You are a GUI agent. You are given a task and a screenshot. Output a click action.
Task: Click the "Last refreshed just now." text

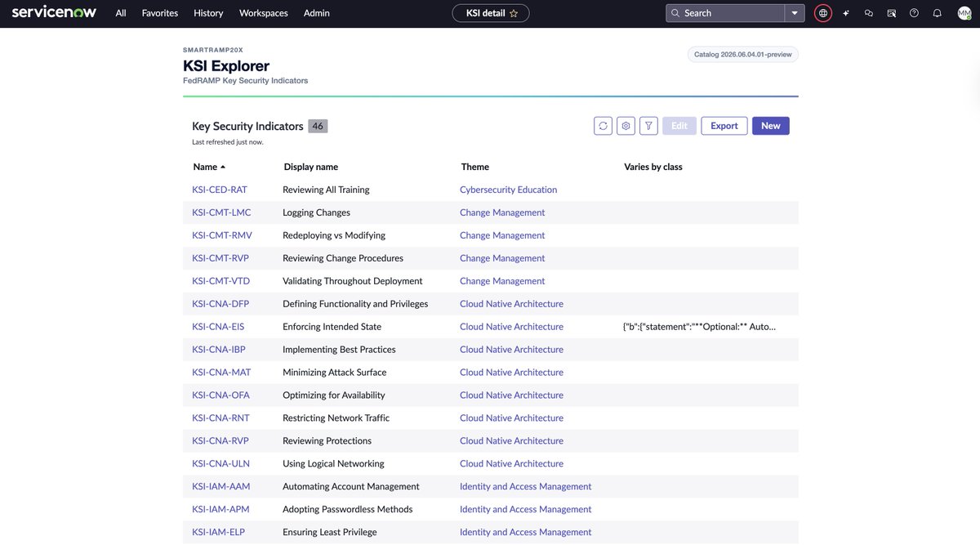click(x=228, y=142)
